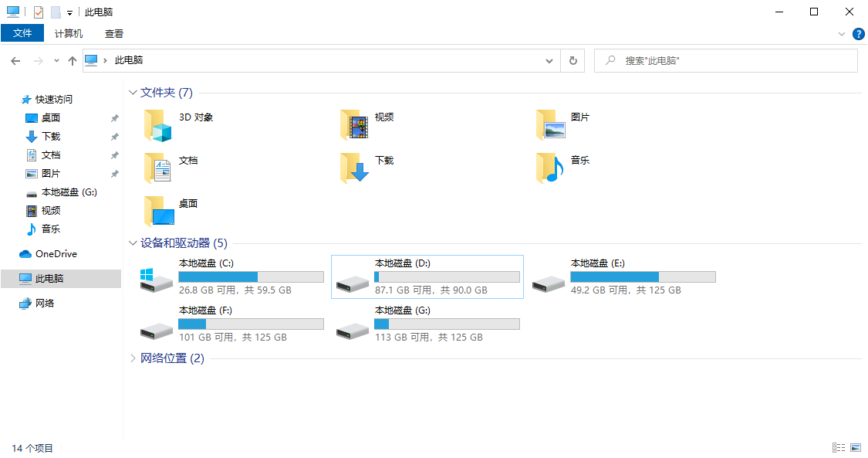Image resolution: width=868 pixels, height=458 pixels.
Task: Open the 音乐 folder icon in main pane
Action: tap(550, 168)
